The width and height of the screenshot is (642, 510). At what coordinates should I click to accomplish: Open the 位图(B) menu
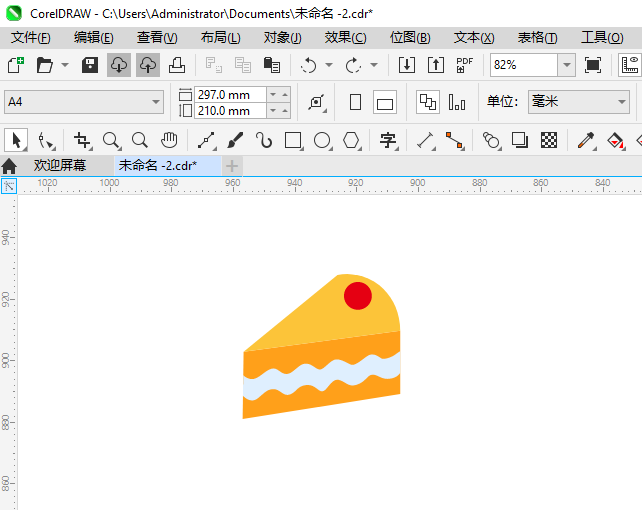click(410, 38)
